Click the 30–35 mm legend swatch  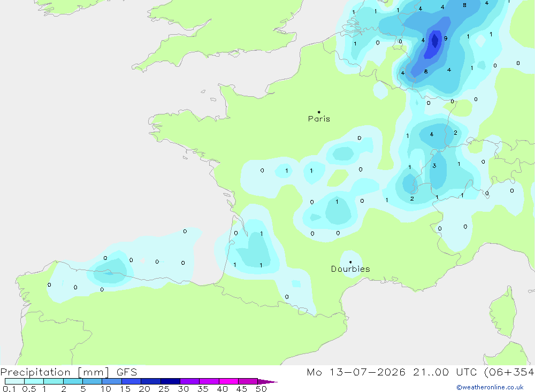[190, 381]
